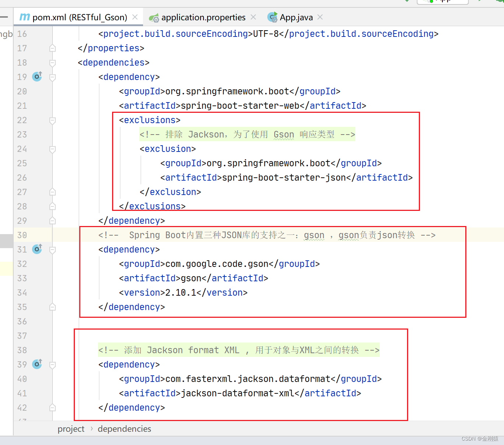Viewport: 504px width, 445px height.
Task: Place cursor on 'UTF-8' encoding value
Action: pos(266,34)
